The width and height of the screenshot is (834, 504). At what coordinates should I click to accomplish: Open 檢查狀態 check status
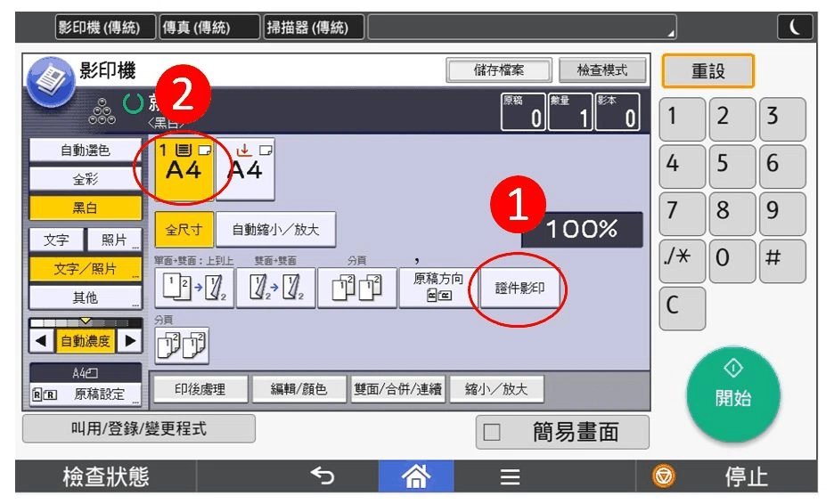pyautogui.click(x=106, y=476)
